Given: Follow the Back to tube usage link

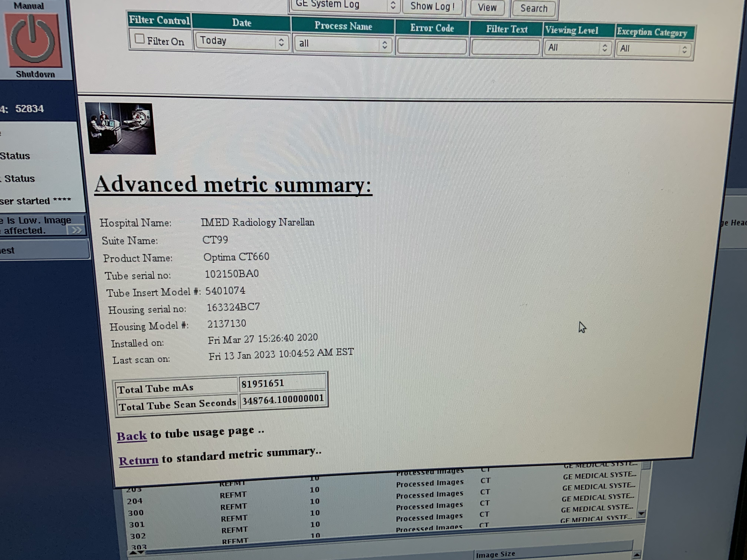Looking at the screenshot, I should [131, 436].
